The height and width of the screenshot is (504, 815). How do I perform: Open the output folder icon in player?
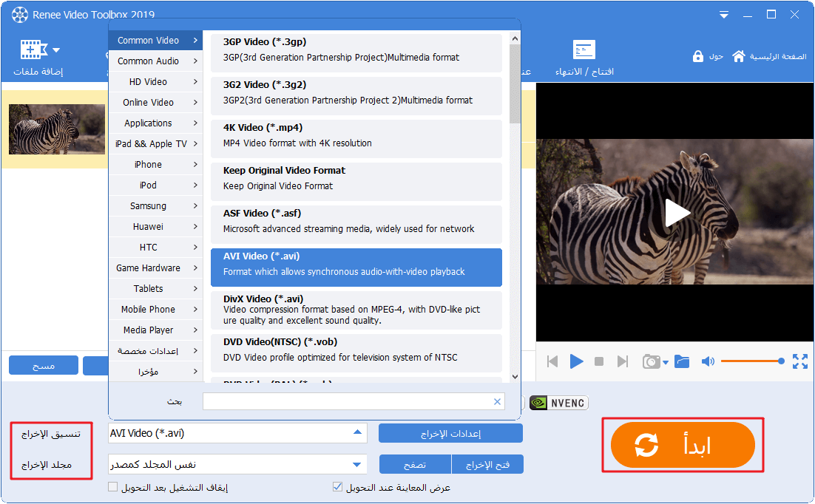682,361
